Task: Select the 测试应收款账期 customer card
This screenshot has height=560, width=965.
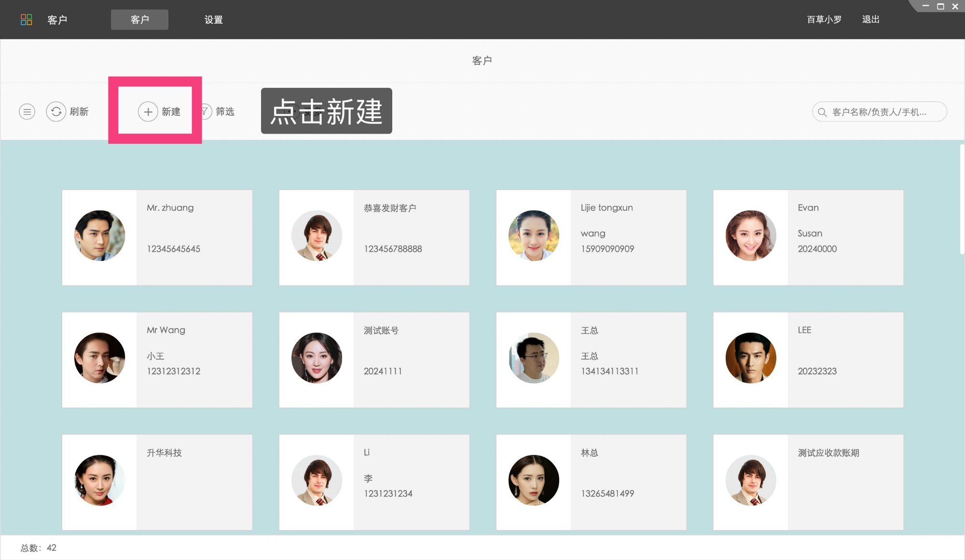Action: coord(808,482)
